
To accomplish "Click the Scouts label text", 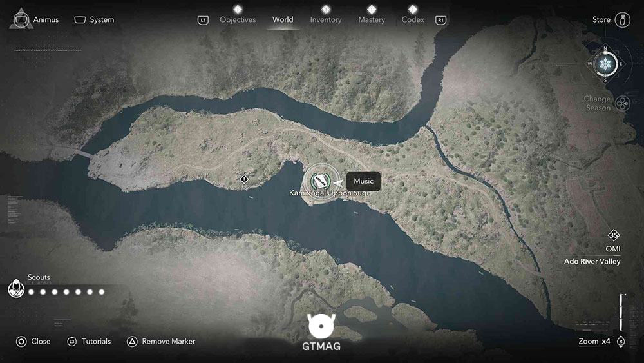I will [39, 277].
